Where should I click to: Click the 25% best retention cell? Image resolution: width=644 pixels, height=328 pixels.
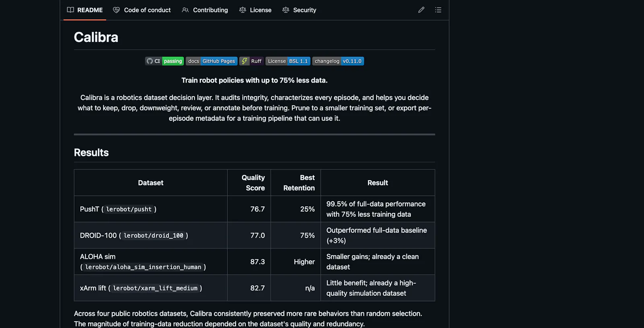coord(296,209)
